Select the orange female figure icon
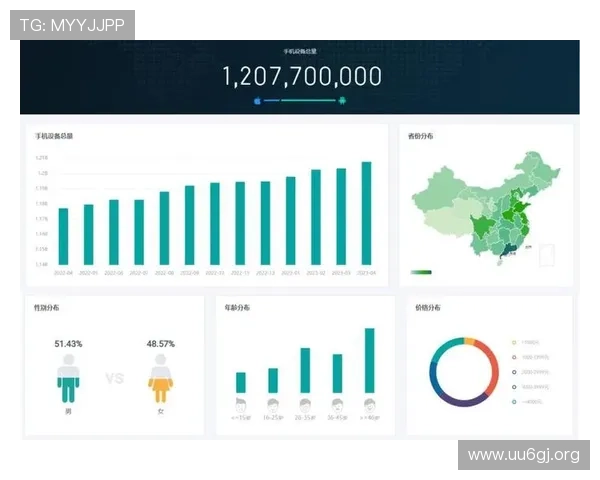 [x=161, y=378]
